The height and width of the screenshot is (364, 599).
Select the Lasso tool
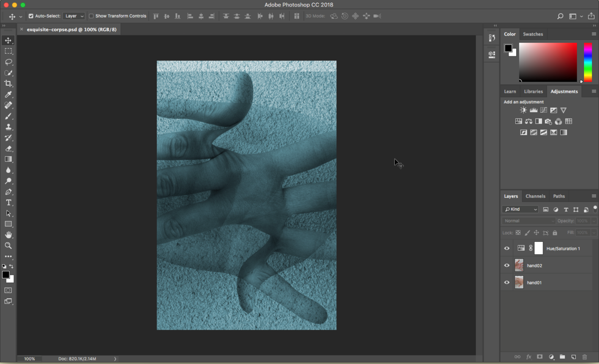point(8,62)
